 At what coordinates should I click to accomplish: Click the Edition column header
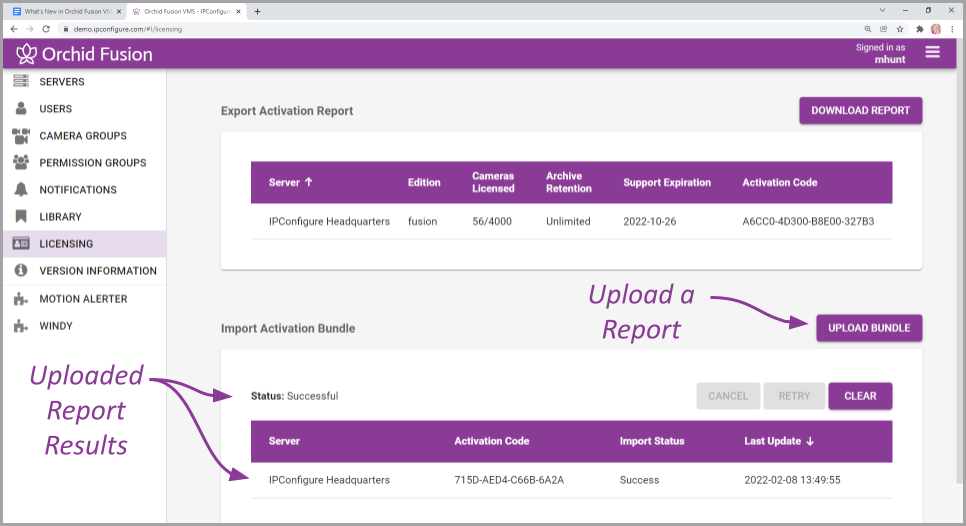pyautogui.click(x=424, y=182)
